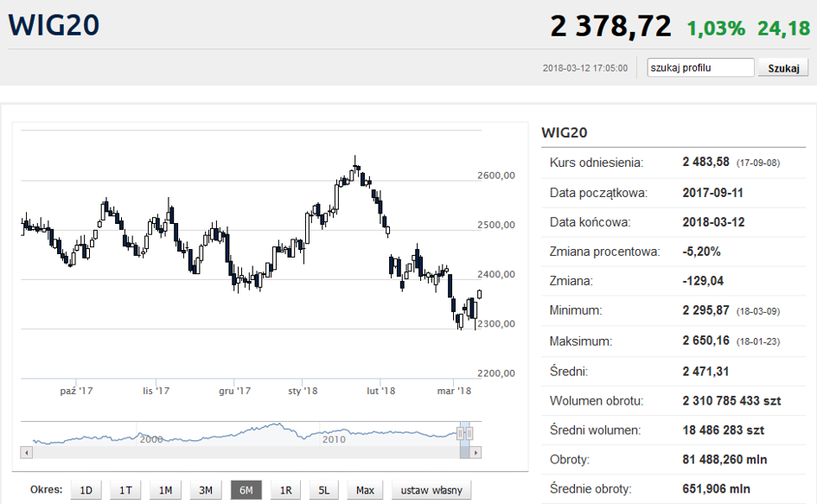Click the 'szukaj profilu' search field
Screen dimensions: 817x504
click(700, 67)
